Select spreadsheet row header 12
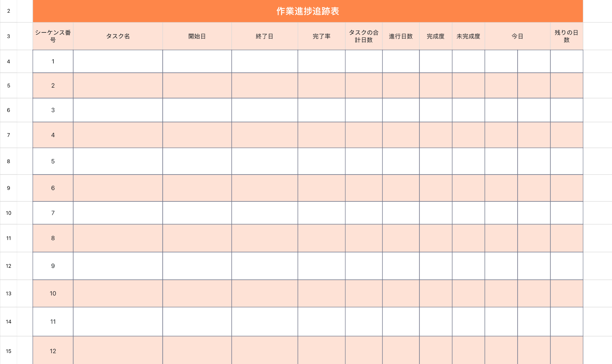The width and height of the screenshot is (612, 364). [8, 266]
